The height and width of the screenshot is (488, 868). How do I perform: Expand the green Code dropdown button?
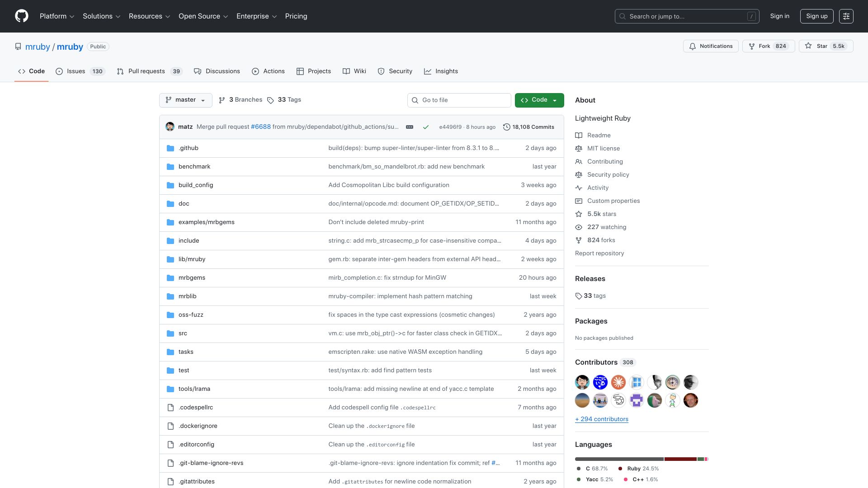(x=539, y=100)
